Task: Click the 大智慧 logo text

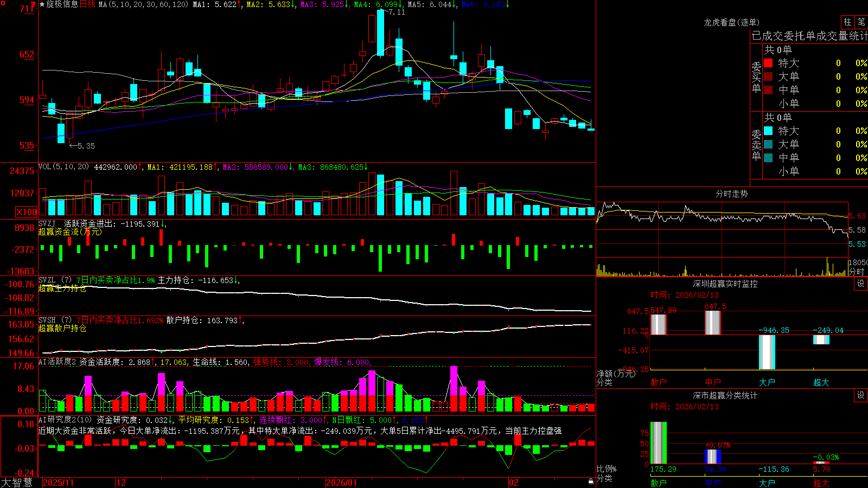Action: pyautogui.click(x=17, y=482)
